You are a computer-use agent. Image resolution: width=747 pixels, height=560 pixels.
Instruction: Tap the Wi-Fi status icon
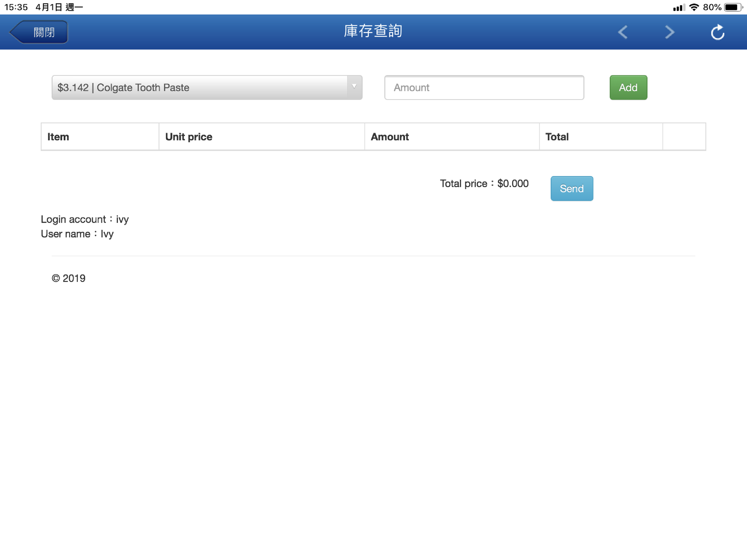point(694,7)
